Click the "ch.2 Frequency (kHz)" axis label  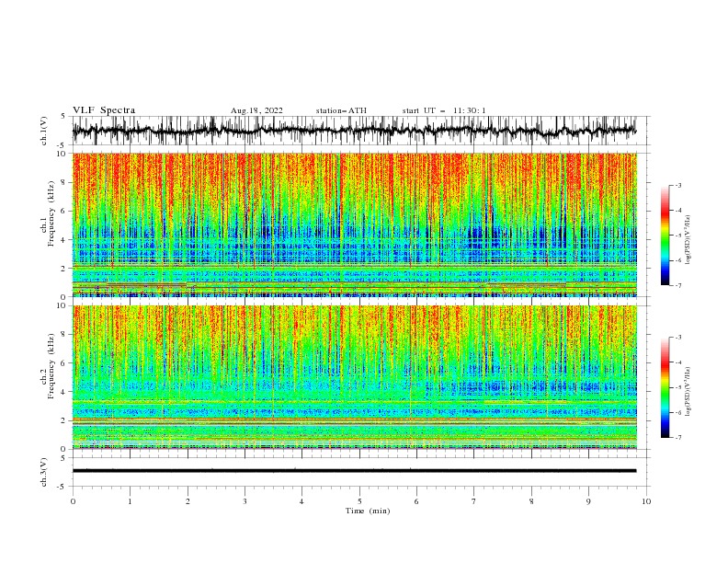49,366
